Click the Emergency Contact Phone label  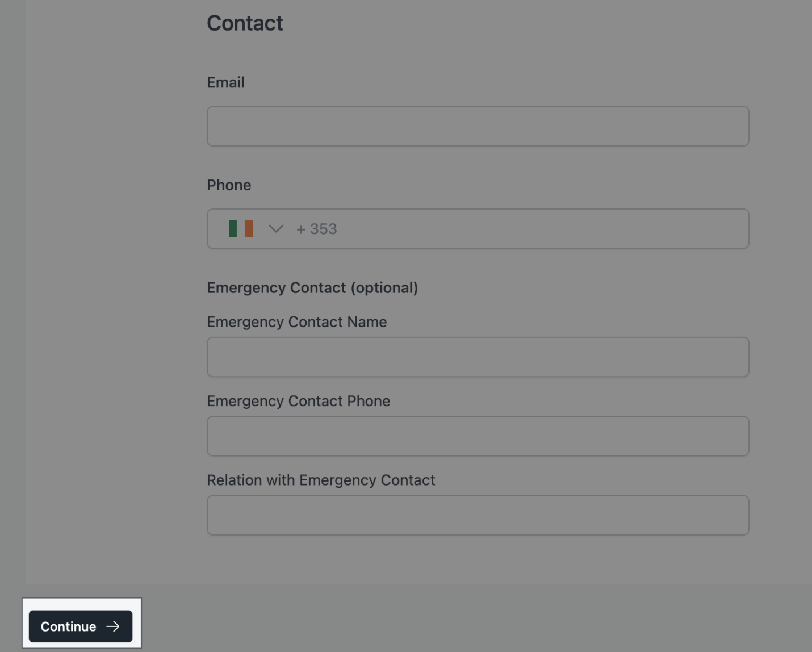click(298, 401)
